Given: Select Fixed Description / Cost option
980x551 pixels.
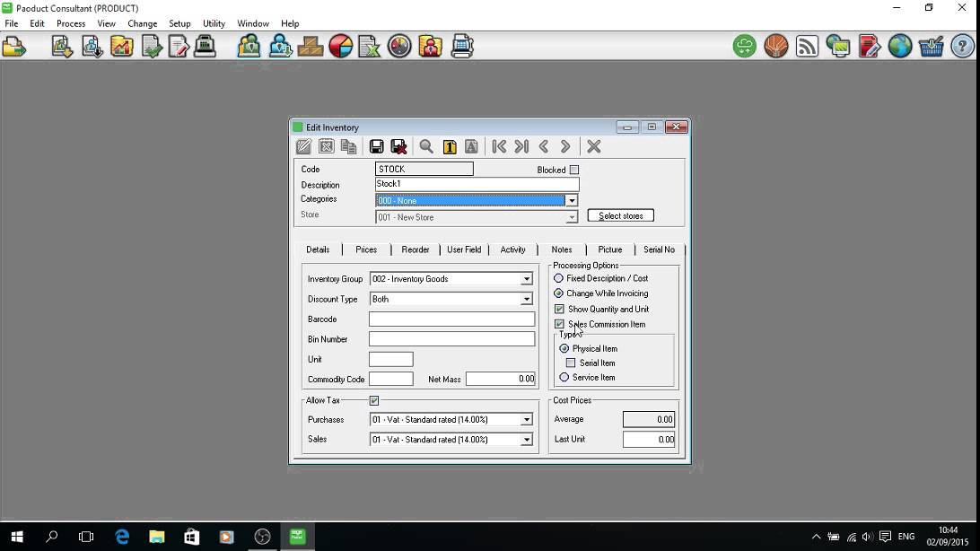Looking at the screenshot, I should click(558, 278).
